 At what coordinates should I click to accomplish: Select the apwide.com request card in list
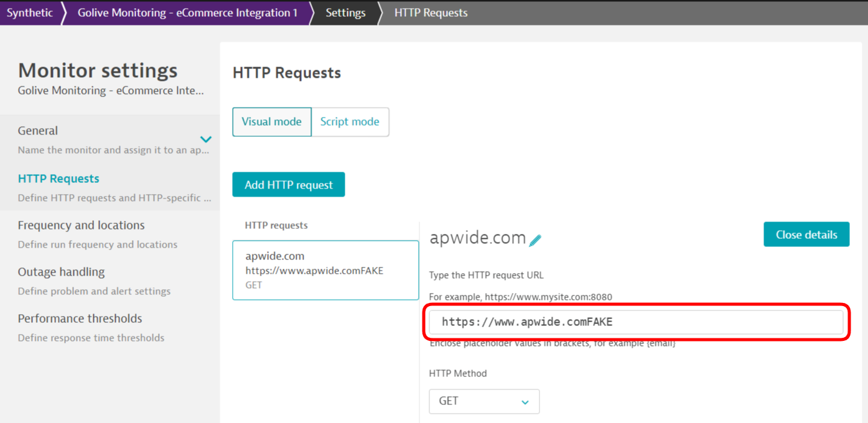pyautogui.click(x=325, y=270)
